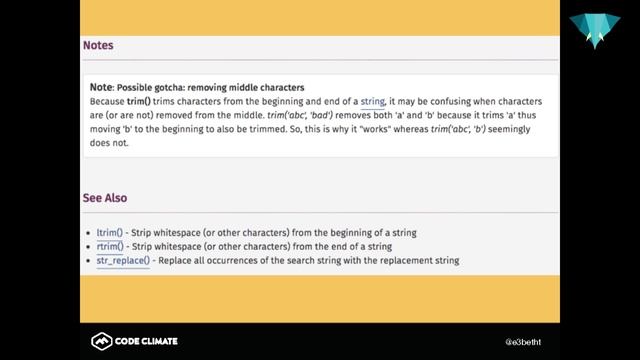
Task: Click the orange banner below See Also
Action: point(320,299)
